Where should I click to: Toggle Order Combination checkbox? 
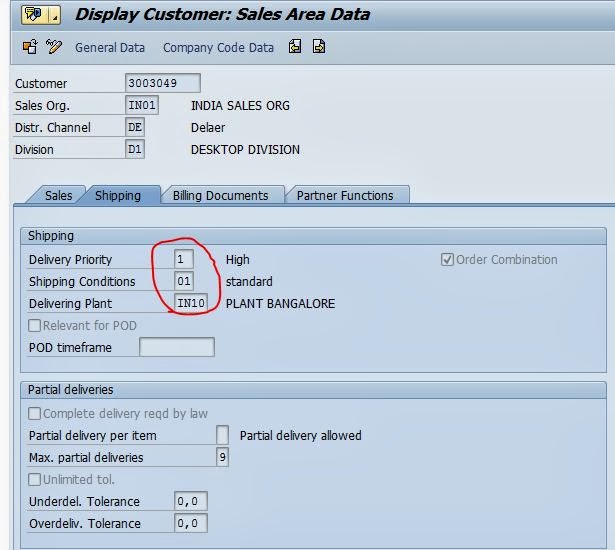[x=447, y=259]
